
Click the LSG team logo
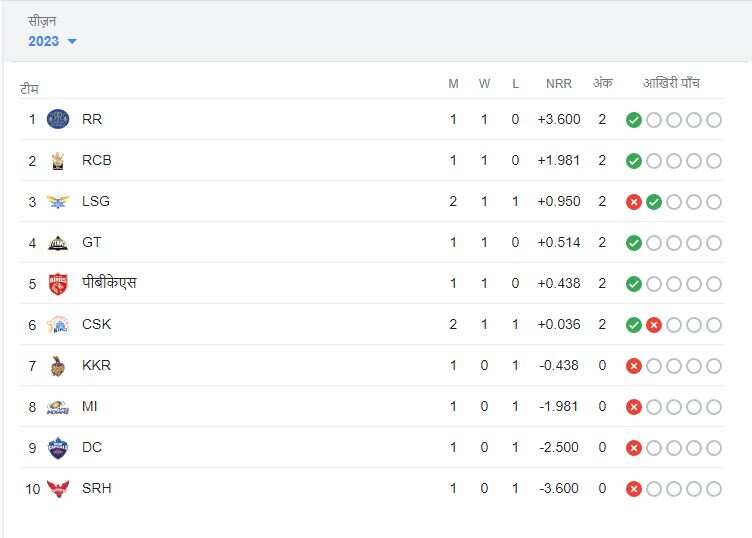[x=58, y=201]
